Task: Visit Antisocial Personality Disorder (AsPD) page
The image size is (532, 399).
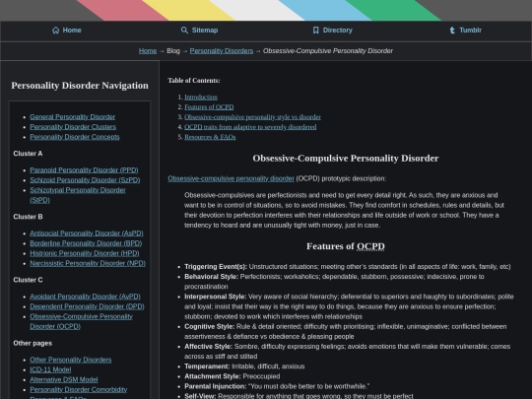Action: (x=87, y=233)
